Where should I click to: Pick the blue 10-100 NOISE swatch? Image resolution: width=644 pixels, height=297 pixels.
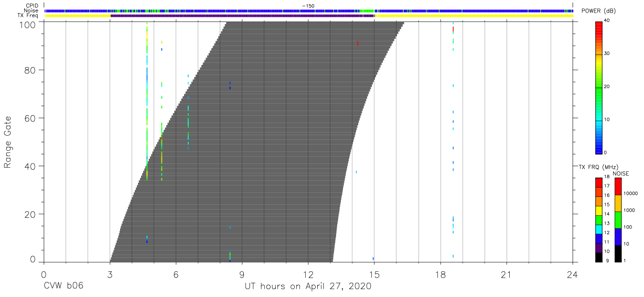coord(618,237)
